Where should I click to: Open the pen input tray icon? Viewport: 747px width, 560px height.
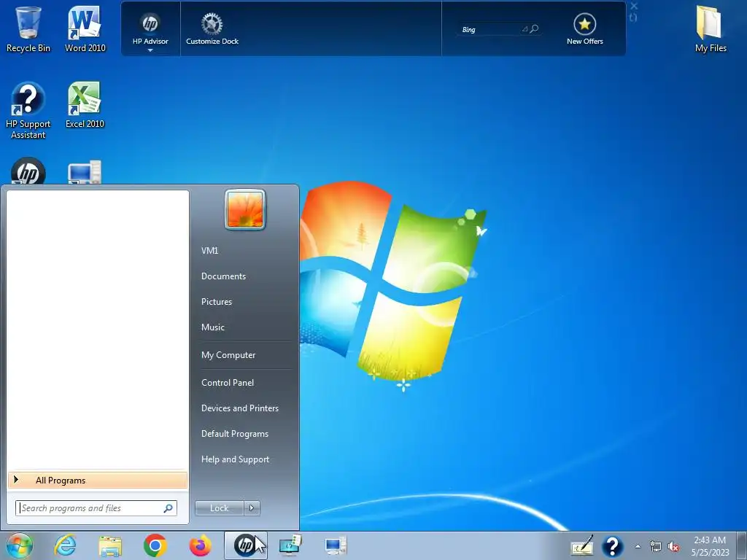pos(582,545)
